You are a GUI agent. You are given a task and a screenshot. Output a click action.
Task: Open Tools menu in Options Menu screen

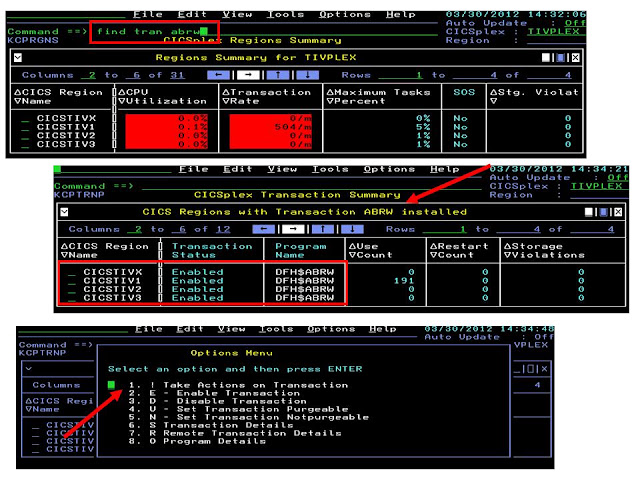276,329
